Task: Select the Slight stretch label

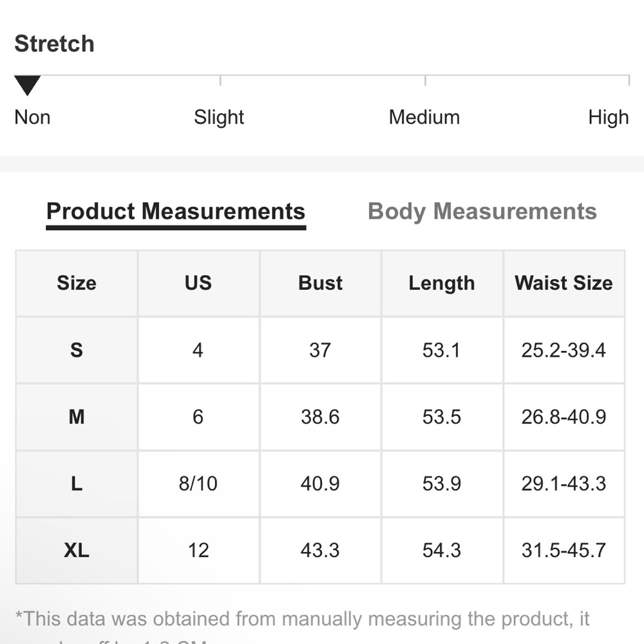Action: click(219, 117)
